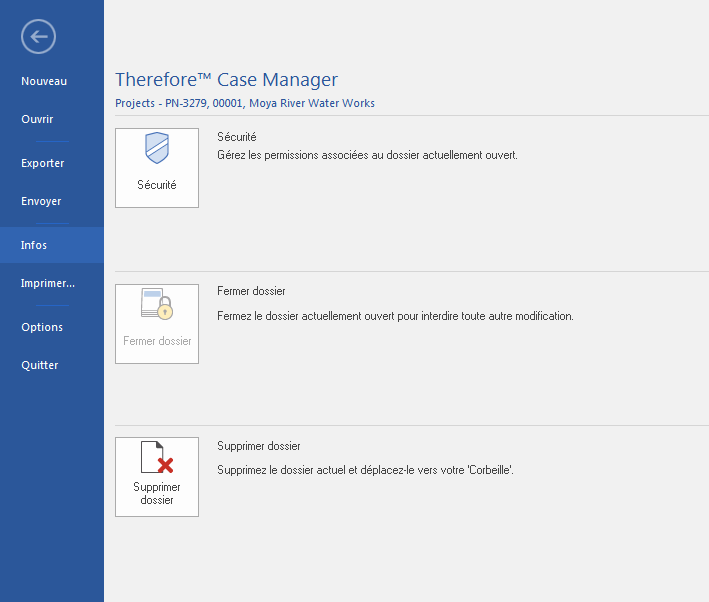The height and width of the screenshot is (602, 709).
Task: Select Ouvrir in the sidebar
Action: 37,119
